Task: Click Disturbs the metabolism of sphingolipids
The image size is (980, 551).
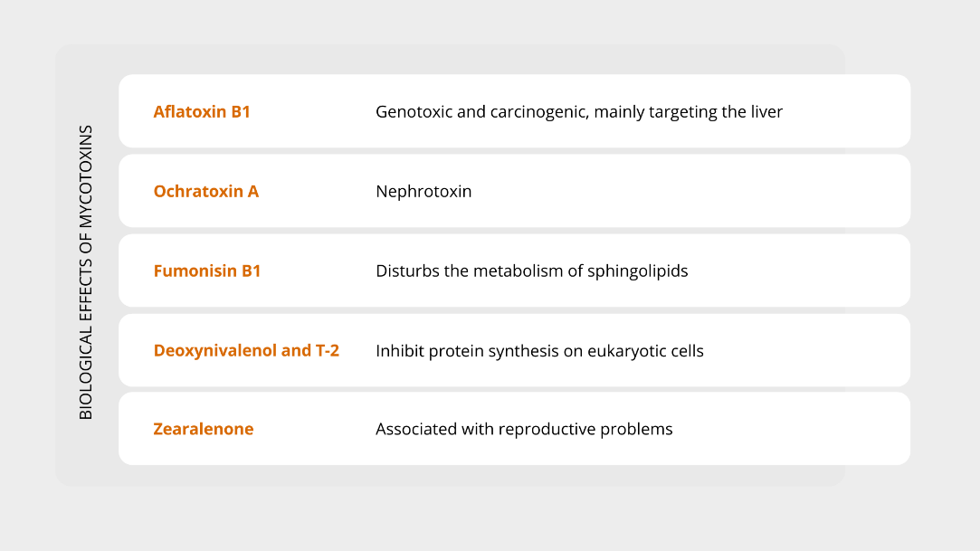Action: pyautogui.click(x=531, y=271)
